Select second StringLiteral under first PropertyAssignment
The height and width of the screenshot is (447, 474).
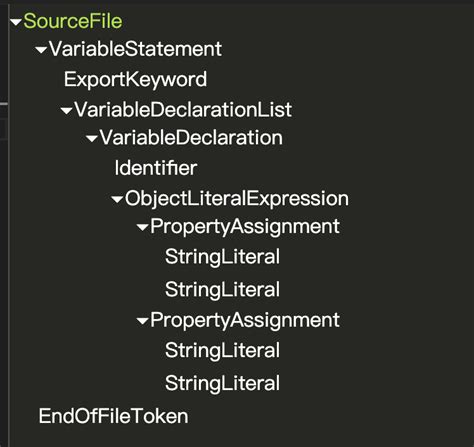(222, 289)
